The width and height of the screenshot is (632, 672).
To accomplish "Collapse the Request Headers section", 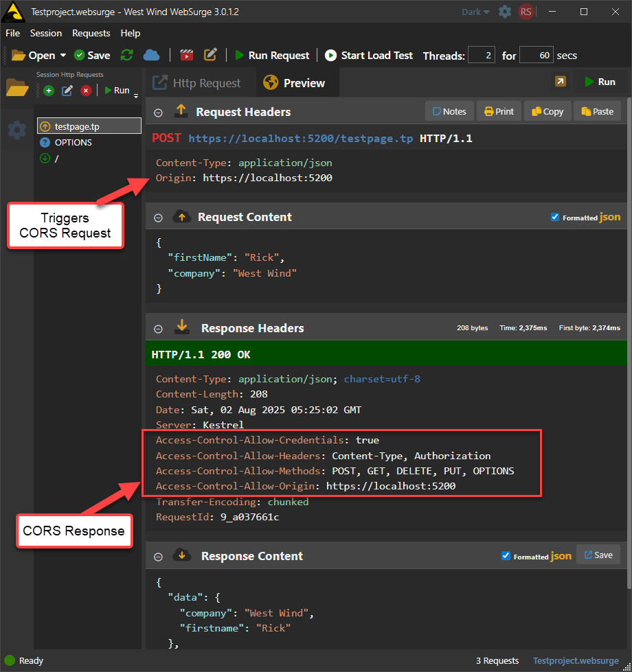I will pyautogui.click(x=158, y=113).
